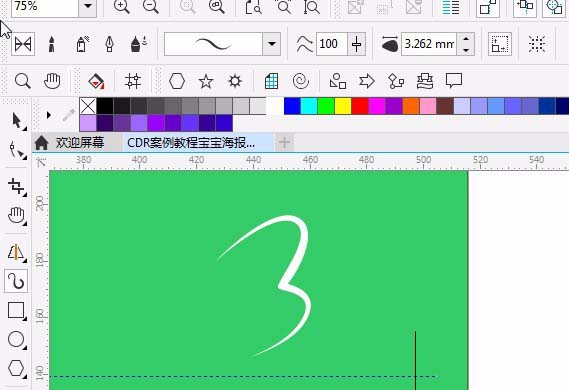Select the Pan hand tool in toolbox
This screenshot has height=390, width=569.
17,216
